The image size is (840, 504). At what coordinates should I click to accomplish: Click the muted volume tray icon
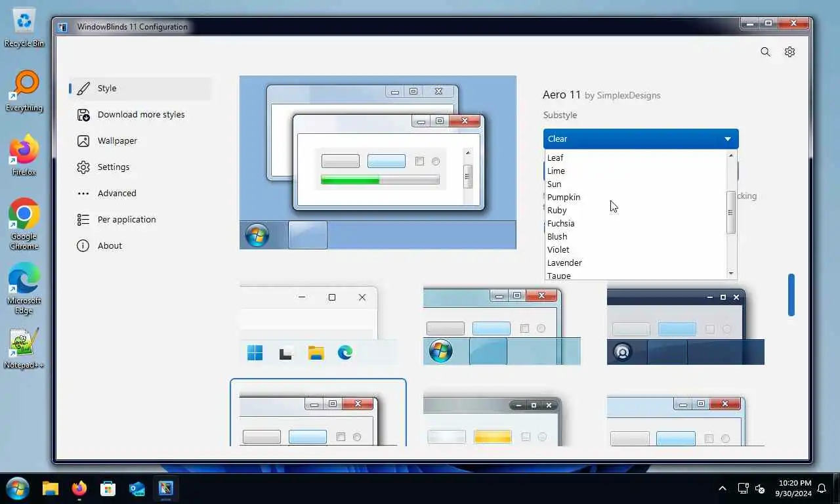pos(760,488)
